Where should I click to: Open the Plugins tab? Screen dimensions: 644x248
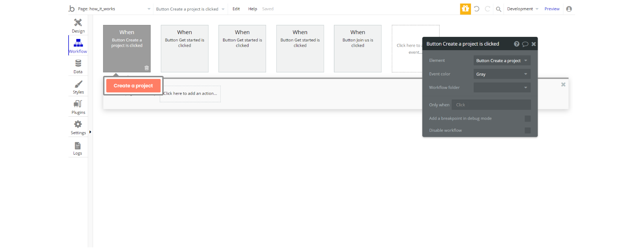[x=78, y=107]
